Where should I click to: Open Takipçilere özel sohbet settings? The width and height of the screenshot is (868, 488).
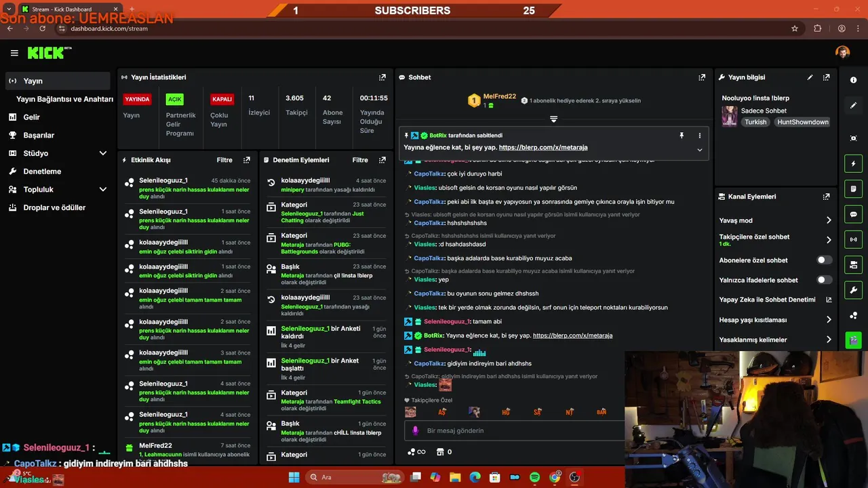[776, 240]
